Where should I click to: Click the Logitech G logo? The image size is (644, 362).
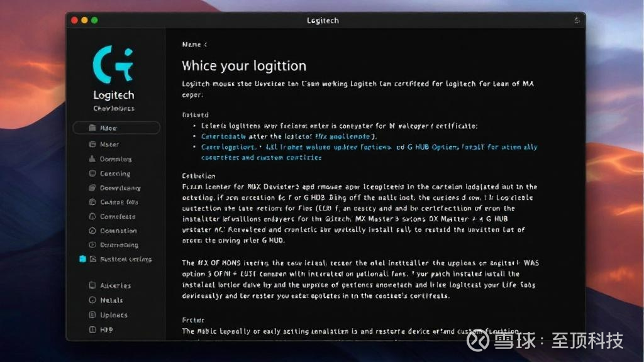point(113,62)
